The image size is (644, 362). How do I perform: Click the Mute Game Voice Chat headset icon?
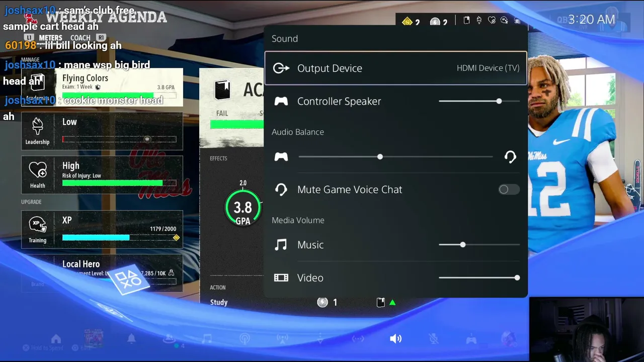coord(281,190)
